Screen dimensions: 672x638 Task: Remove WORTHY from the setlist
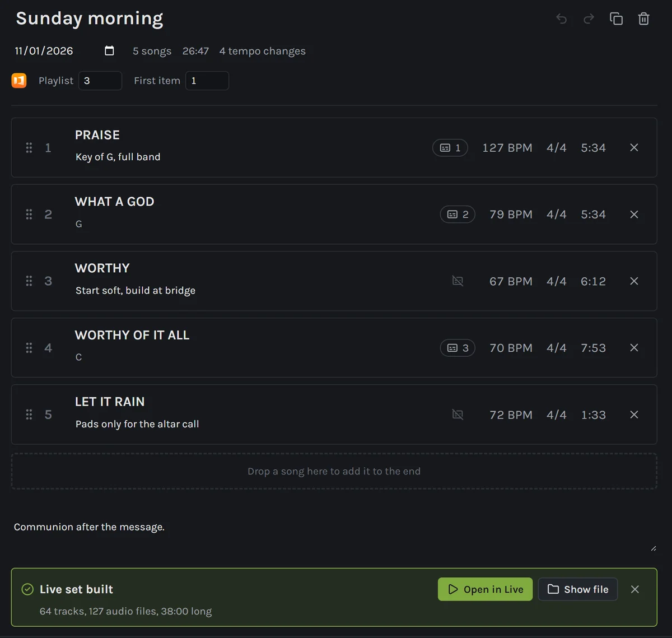coord(634,281)
